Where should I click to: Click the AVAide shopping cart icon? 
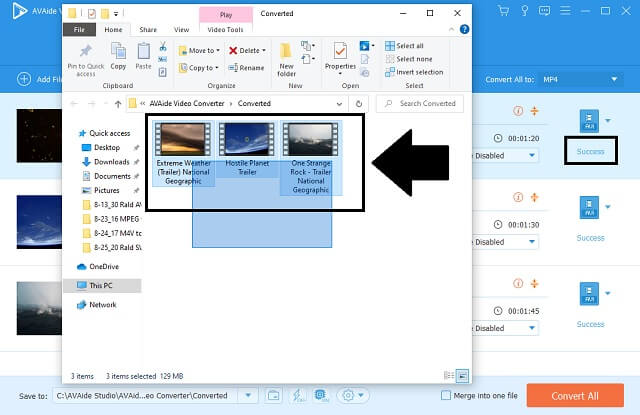tap(503, 11)
